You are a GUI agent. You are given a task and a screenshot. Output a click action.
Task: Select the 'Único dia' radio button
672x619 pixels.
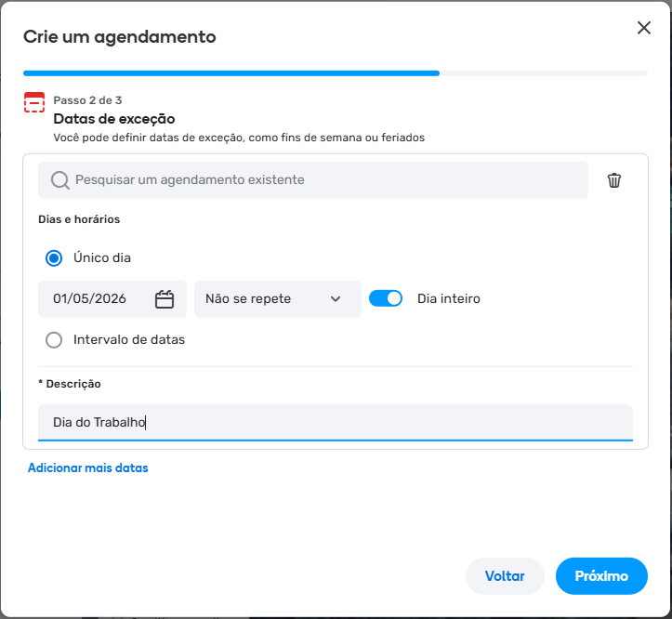pyautogui.click(x=54, y=257)
